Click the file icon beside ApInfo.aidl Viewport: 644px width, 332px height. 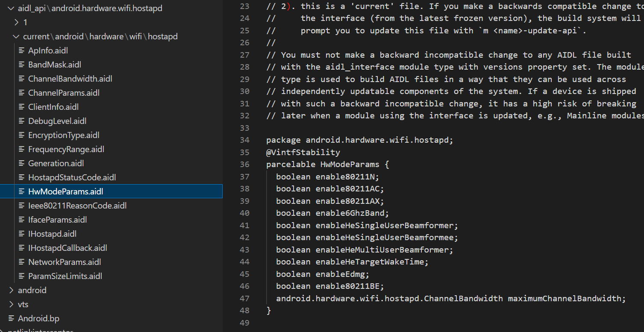[x=21, y=50]
